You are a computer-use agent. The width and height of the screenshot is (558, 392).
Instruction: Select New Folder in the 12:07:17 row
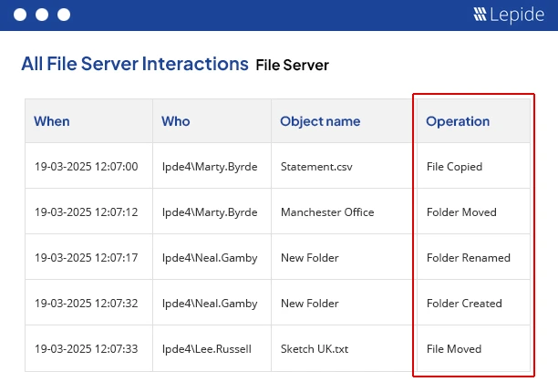point(310,258)
